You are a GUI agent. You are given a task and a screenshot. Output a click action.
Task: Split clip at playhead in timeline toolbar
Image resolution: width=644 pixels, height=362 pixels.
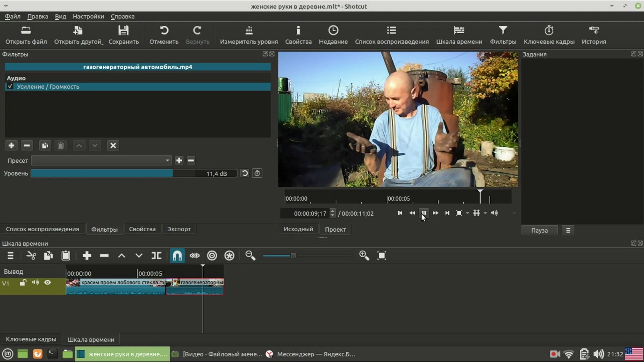(x=156, y=256)
